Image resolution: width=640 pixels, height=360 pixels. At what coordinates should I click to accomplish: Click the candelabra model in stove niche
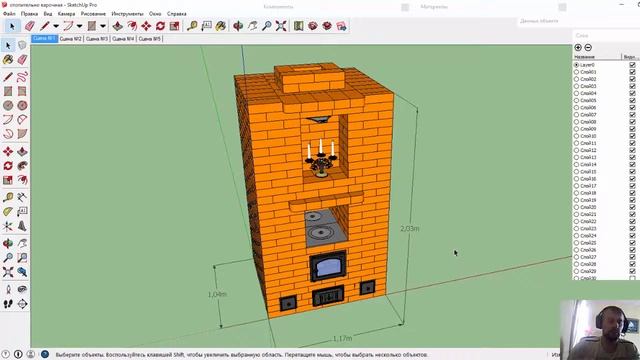(321, 158)
